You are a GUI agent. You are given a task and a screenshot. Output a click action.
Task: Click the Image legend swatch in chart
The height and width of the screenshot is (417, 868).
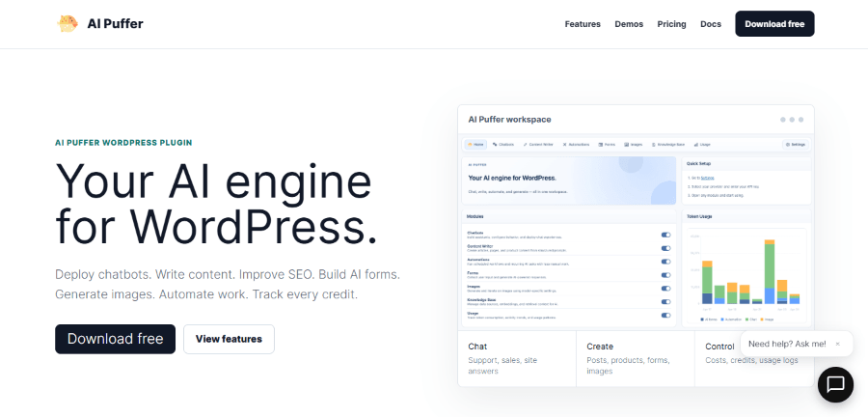click(762, 320)
